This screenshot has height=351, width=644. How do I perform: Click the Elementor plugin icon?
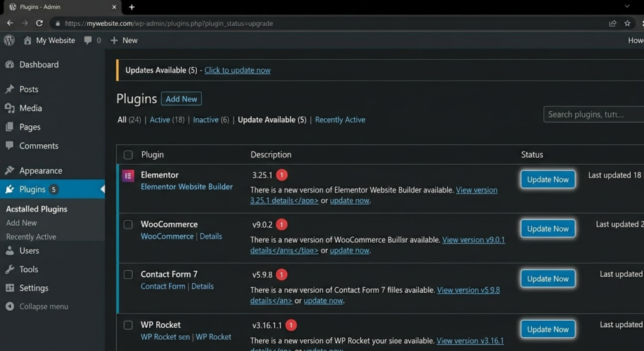pyautogui.click(x=128, y=175)
